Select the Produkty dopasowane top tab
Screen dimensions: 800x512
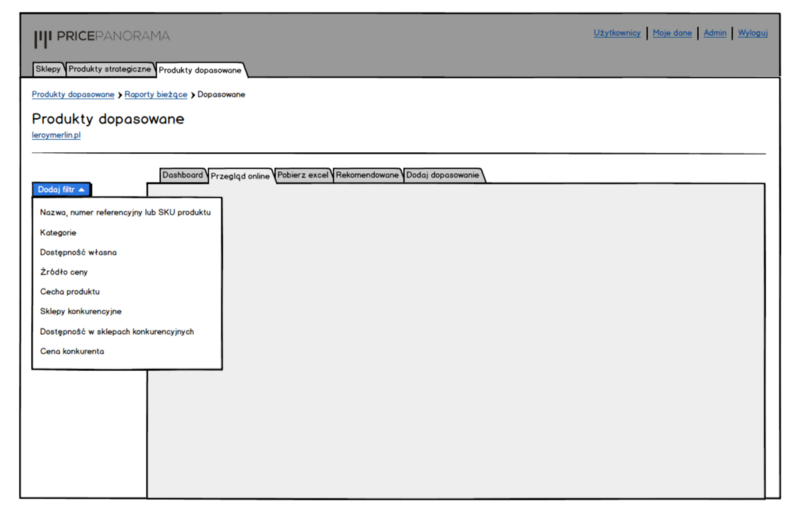pos(200,70)
